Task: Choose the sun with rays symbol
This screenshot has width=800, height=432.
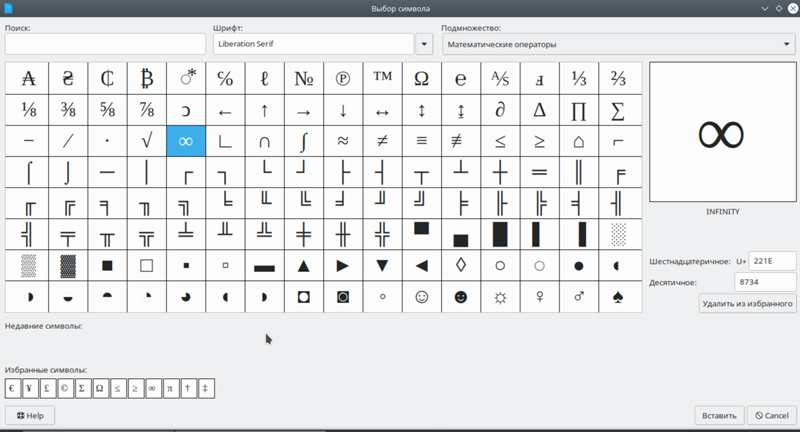Action: click(500, 297)
